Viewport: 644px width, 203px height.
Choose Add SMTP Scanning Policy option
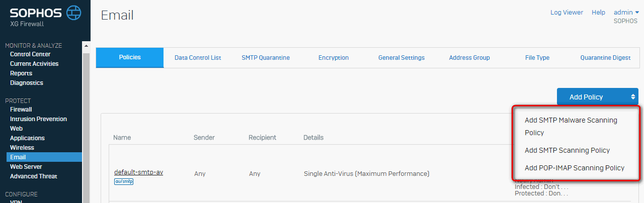pos(567,150)
